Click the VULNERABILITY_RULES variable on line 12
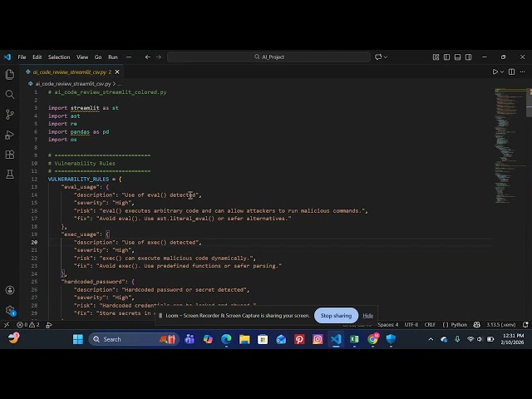The width and height of the screenshot is (532, 399). click(78, 180)
